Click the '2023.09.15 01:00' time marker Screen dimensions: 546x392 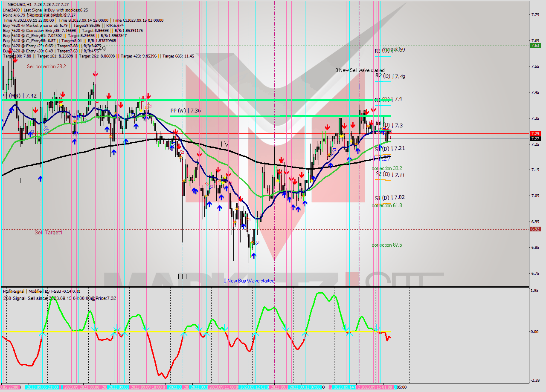coord(377,387)
